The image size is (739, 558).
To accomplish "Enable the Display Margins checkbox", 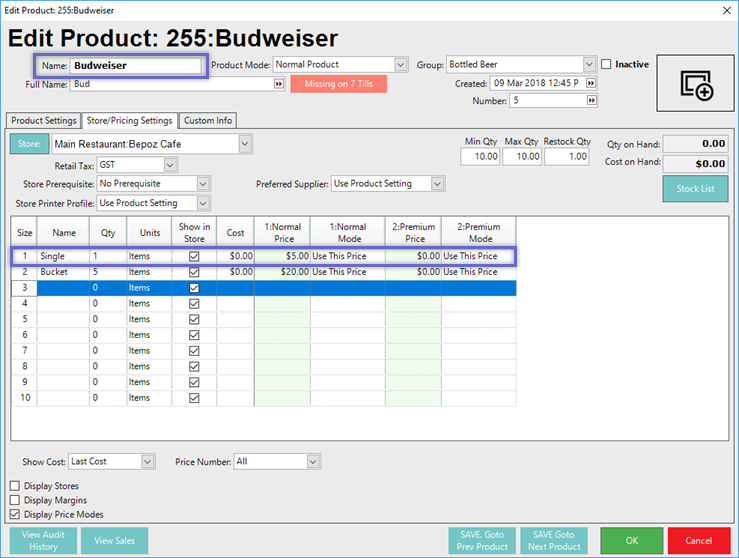I will click(x=15, y=500).
